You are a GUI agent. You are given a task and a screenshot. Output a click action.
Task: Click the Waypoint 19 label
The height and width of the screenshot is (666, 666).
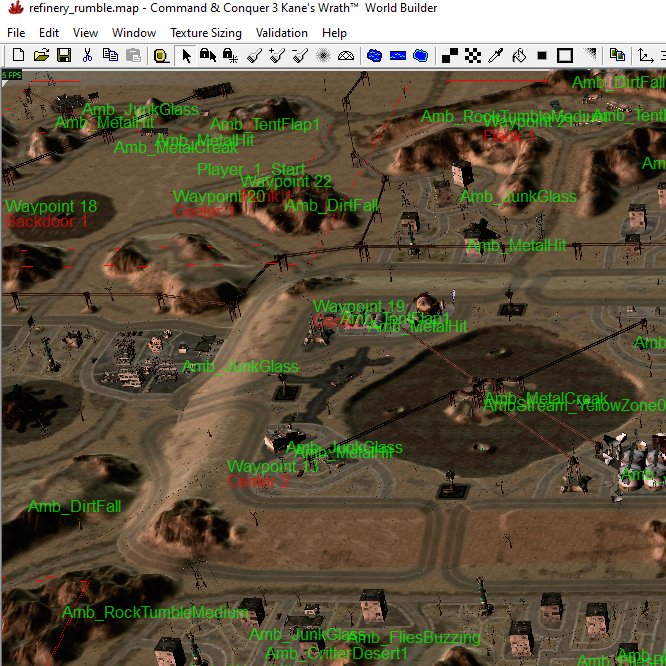(x=359, y=306)
